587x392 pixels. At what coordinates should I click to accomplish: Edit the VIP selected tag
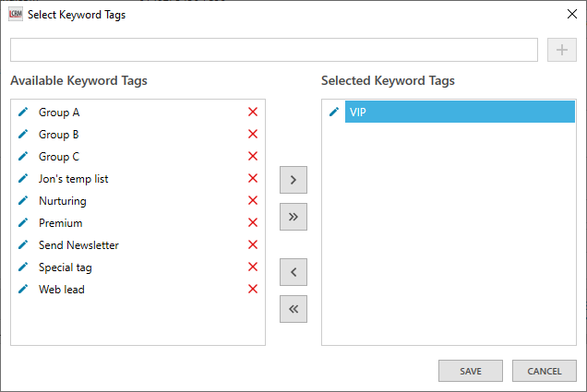point(334,113)
